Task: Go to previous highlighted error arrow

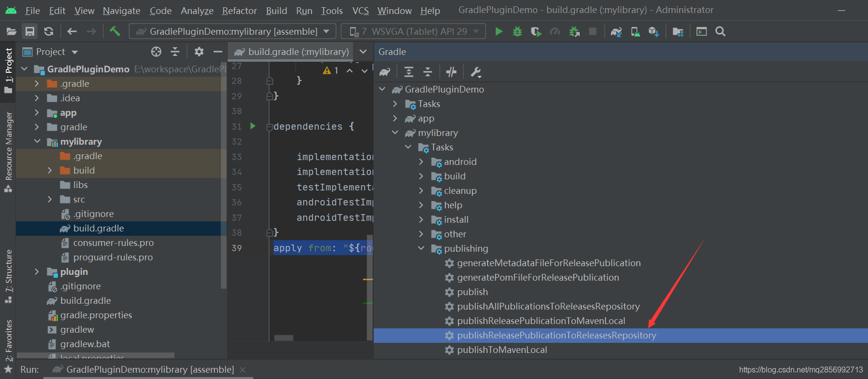Action: pyautogui.click(x=350, y=71)
